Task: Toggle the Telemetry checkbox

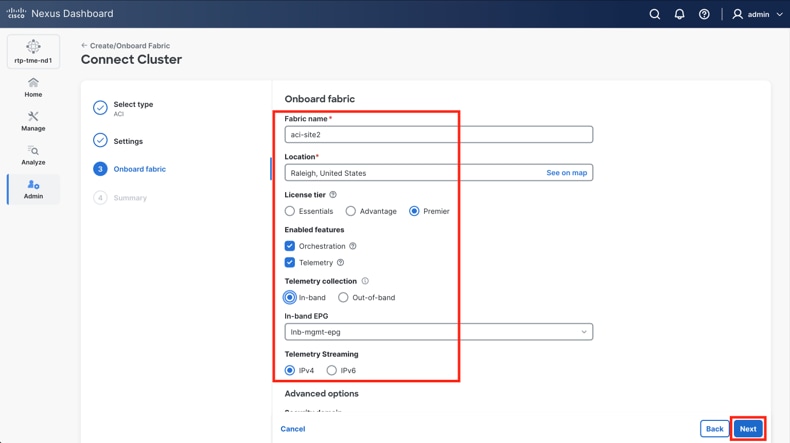Action: click(290, 263)
